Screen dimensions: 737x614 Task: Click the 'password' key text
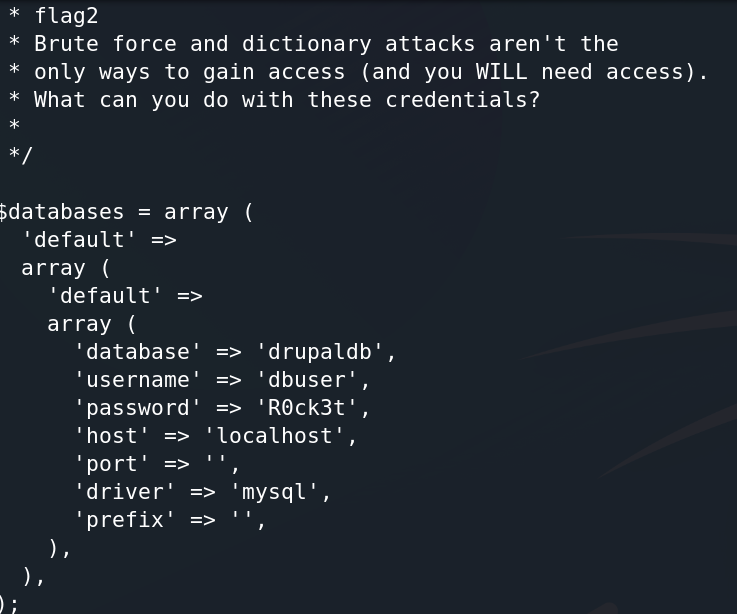point(138,408)
